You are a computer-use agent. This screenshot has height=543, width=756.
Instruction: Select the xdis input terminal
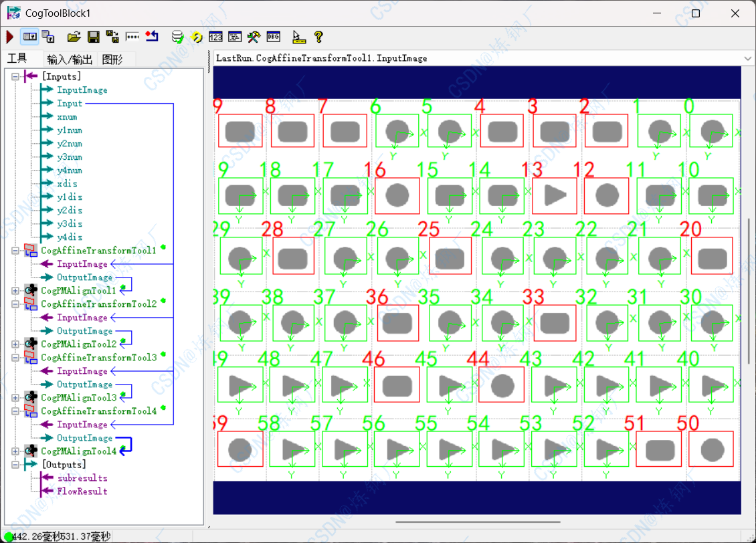(x=67, y=184)
